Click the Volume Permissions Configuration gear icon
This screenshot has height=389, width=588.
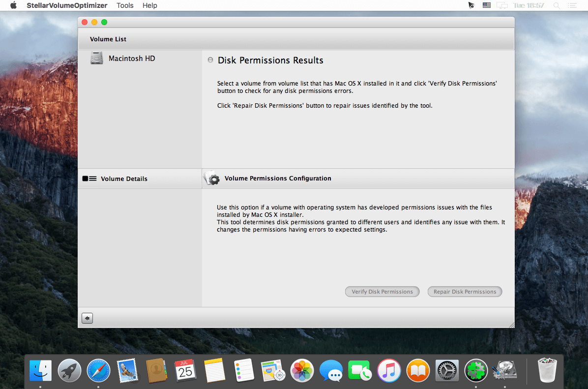click(212, 179)
